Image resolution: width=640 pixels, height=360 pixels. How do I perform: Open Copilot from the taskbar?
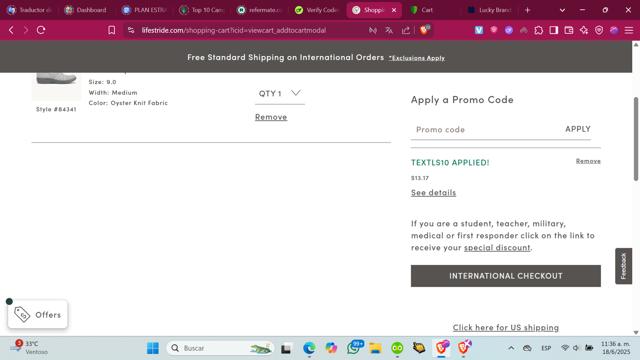click(331, 348)
